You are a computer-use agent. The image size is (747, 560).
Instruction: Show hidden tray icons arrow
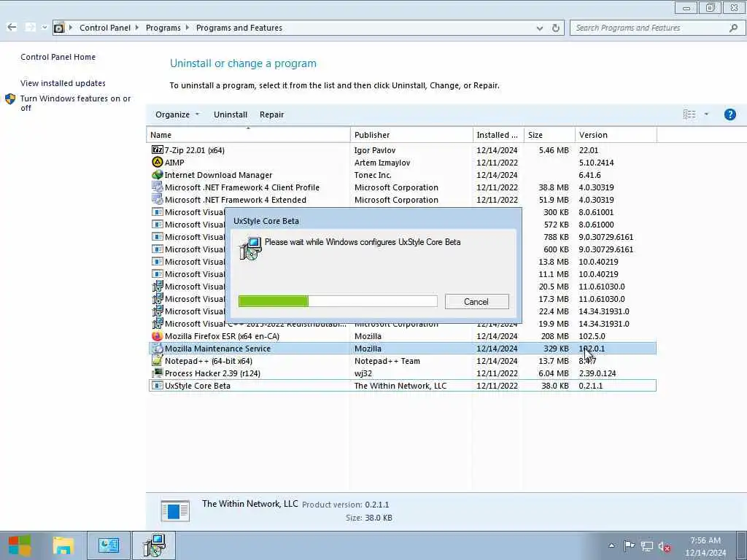[x=612, y=545]
